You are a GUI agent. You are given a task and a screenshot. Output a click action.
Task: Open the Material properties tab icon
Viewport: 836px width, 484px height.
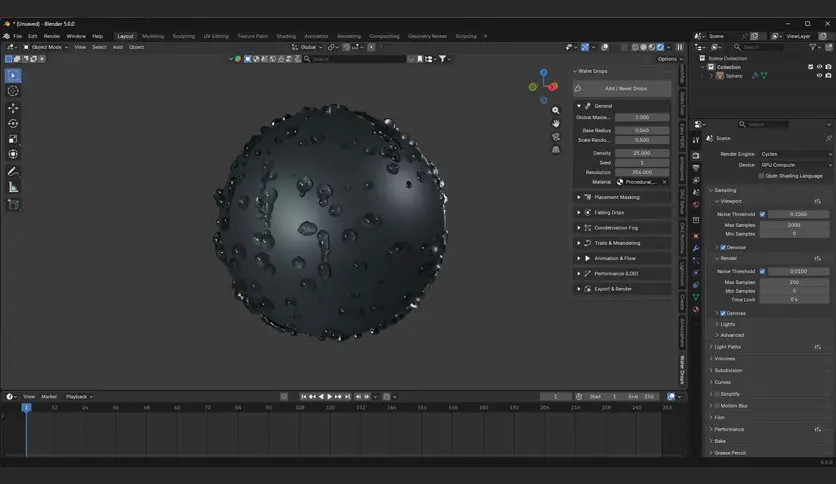pos(696,309)
